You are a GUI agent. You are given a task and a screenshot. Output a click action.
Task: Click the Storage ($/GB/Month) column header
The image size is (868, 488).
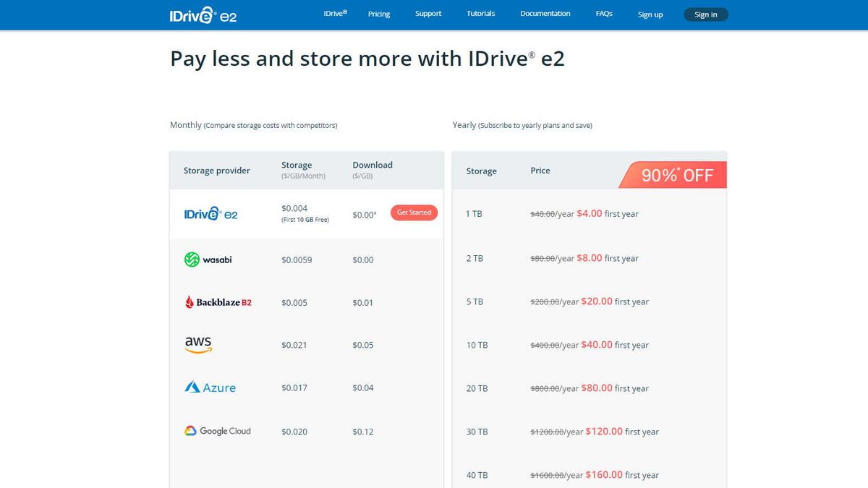click(303, 170)
